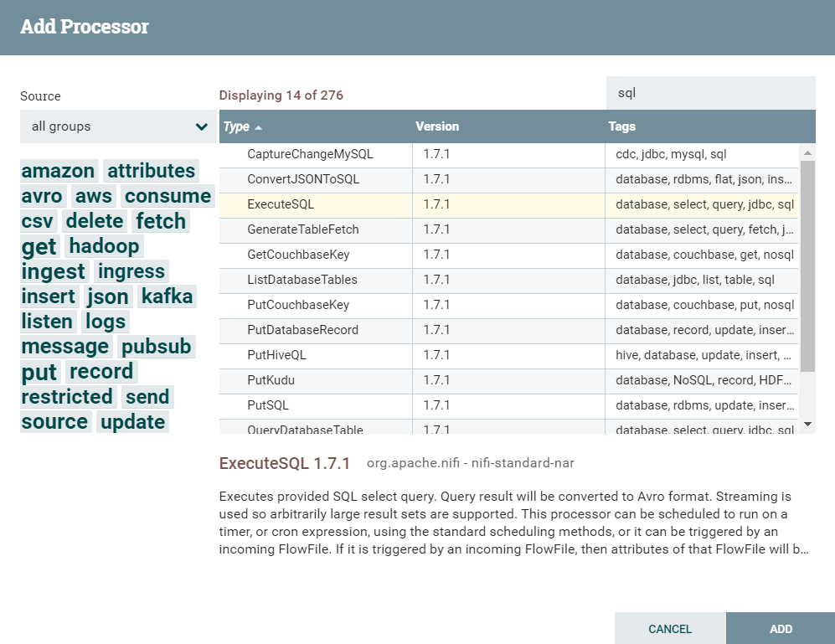Click the Version column header
The width and height of the screenshot is (835, 644).
(437, 126)
